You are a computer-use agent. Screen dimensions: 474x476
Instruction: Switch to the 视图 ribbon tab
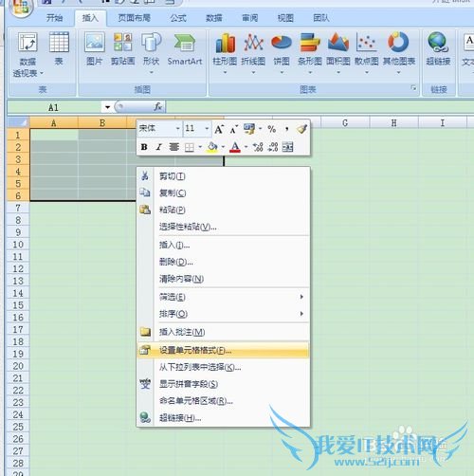285,18
